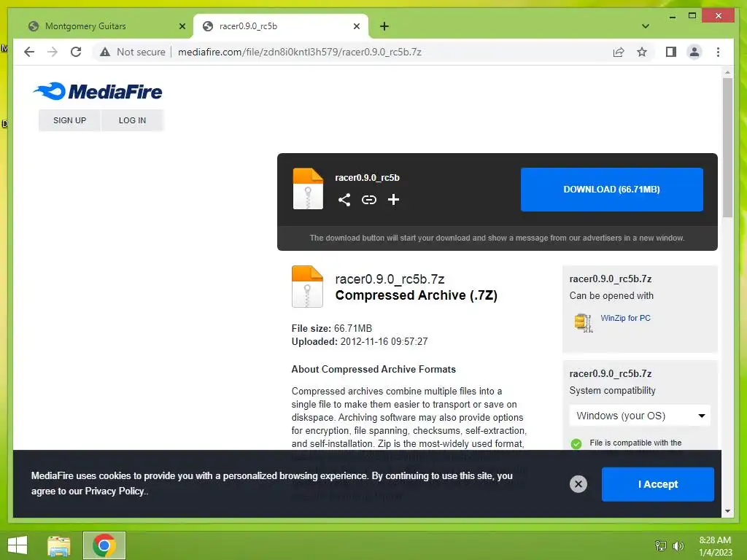Screen dimensions: 747x560
Task: Open the Windows Start menu
Action: tap(18, 545)
